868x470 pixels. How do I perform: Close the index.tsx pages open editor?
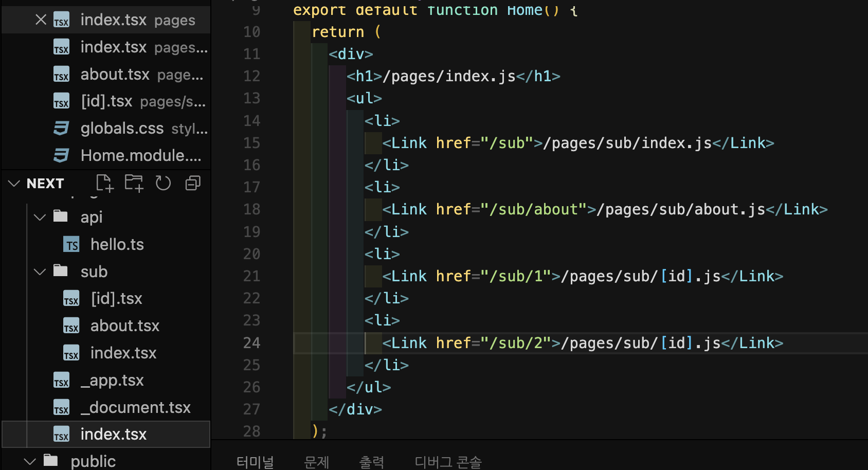point(41,20)
